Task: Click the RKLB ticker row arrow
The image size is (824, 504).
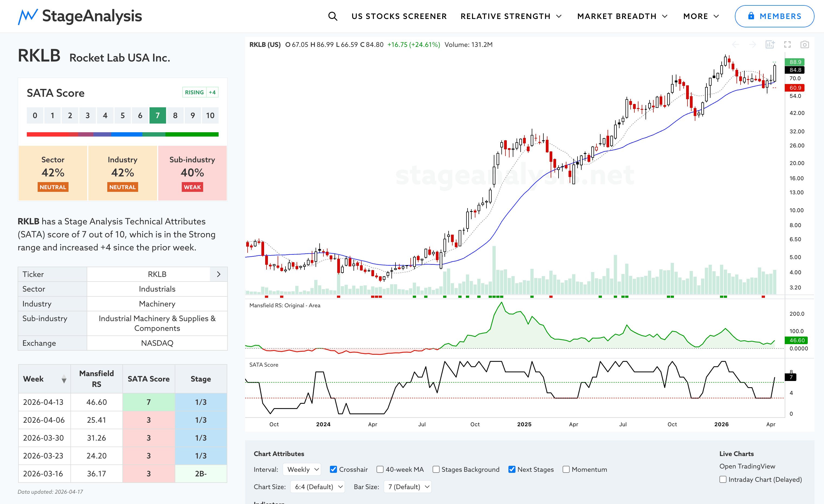Action: point(219,274)
